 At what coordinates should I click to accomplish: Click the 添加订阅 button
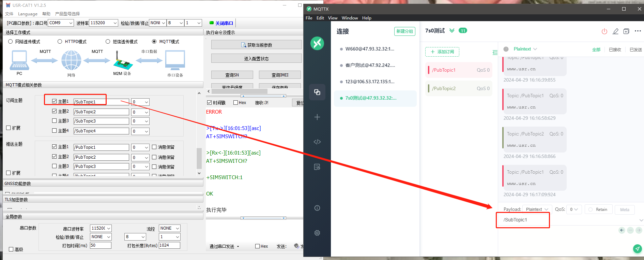pos(442,52)
